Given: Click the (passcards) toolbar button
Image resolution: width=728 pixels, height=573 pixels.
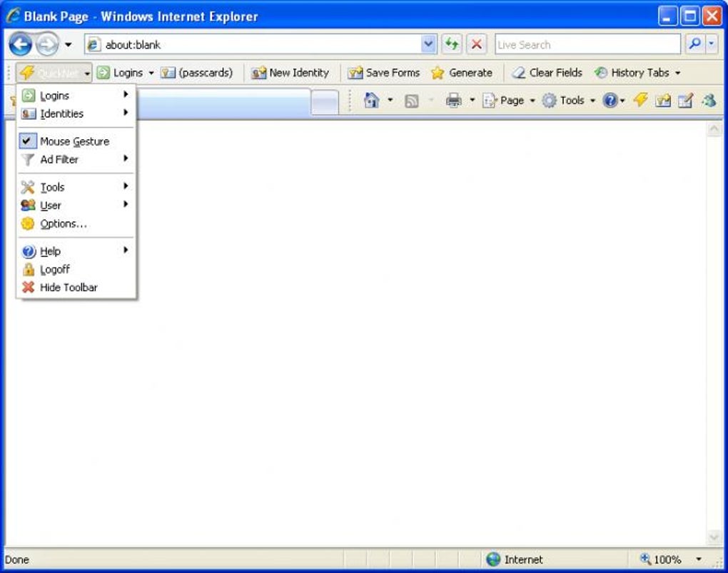Looking at the screenshot, I should [x=196, y=73].
